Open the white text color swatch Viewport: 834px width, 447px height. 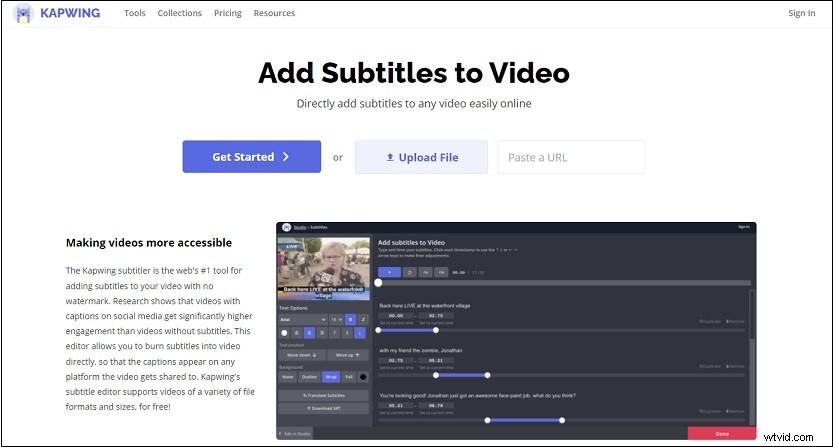(284, 333)
